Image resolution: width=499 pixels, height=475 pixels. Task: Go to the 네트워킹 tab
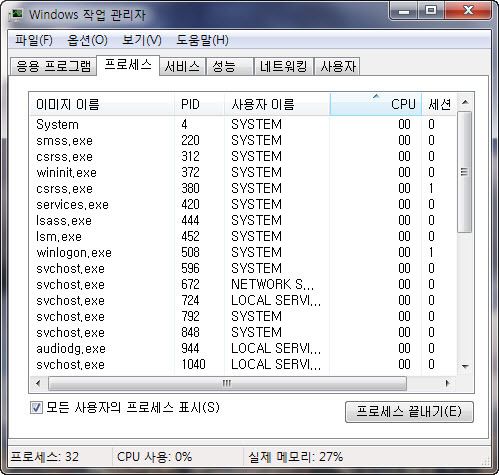(284, 66)
